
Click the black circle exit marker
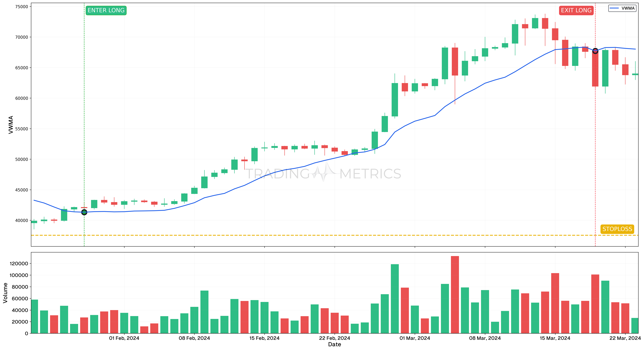595,51
